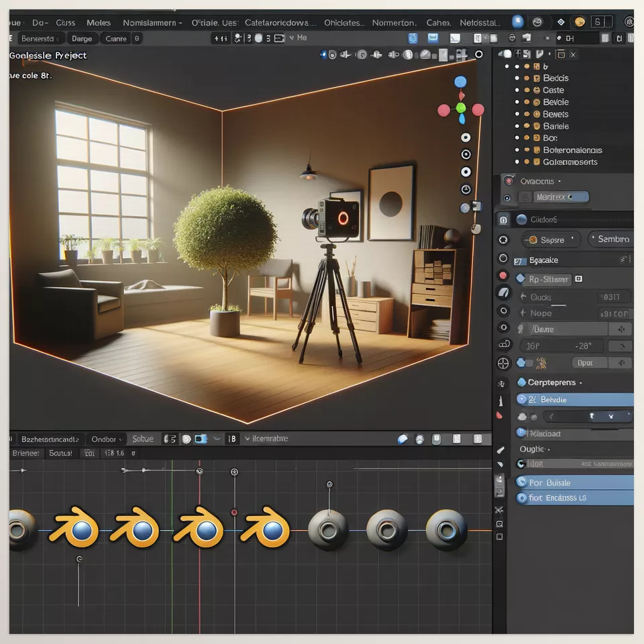This screenshot has width=644, height=644.
Task: Select the camera on tripod in the viewport
Action: pyautogui.click(x=331, y=280)
